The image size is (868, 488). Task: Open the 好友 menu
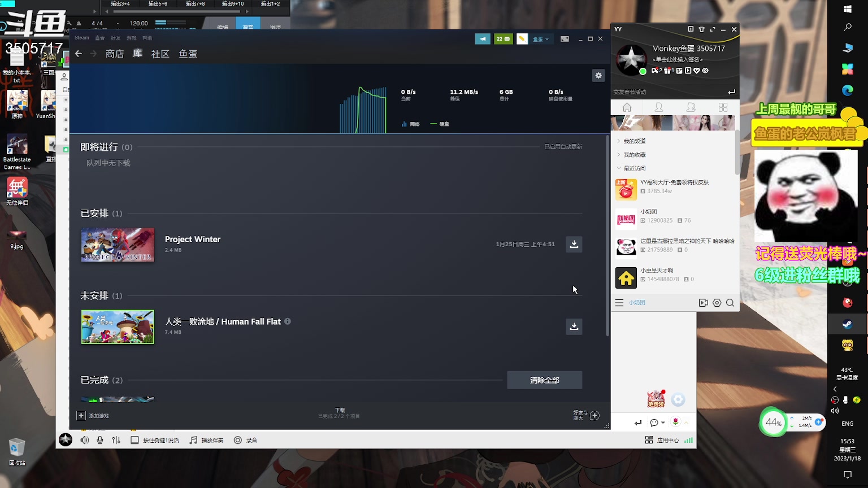coord(116,38)
